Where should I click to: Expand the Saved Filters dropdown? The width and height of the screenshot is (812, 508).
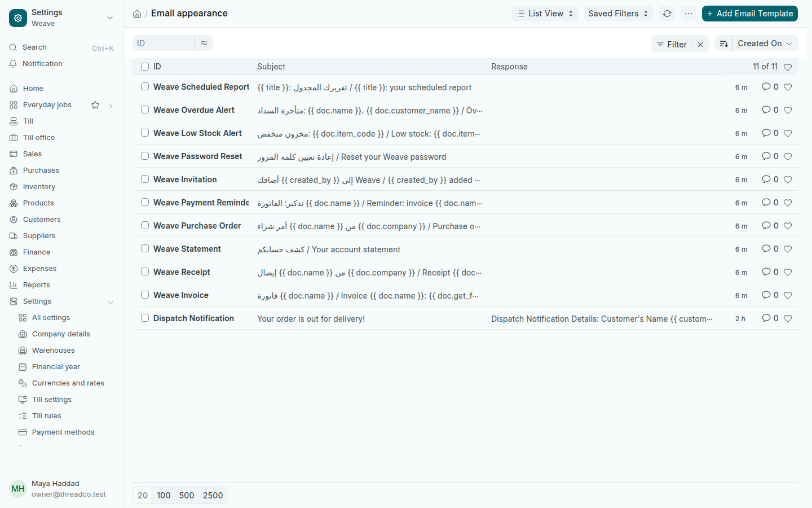point(618,14)
